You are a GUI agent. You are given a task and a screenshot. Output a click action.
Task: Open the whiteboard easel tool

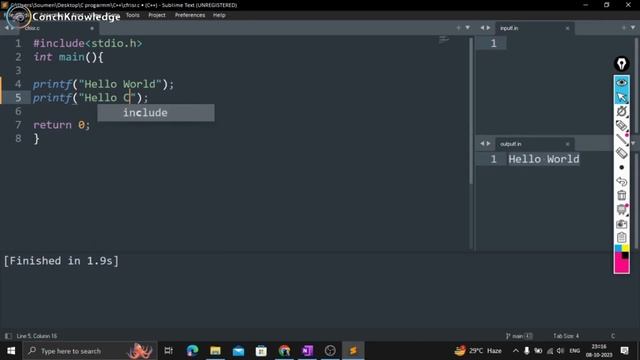coord(621,210)
